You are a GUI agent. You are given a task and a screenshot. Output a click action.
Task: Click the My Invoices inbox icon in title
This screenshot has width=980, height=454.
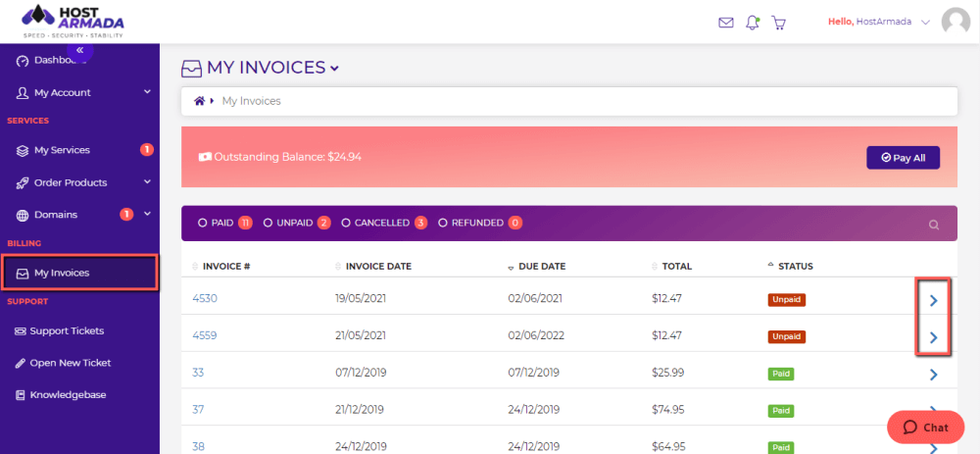(x=191, y=69)
